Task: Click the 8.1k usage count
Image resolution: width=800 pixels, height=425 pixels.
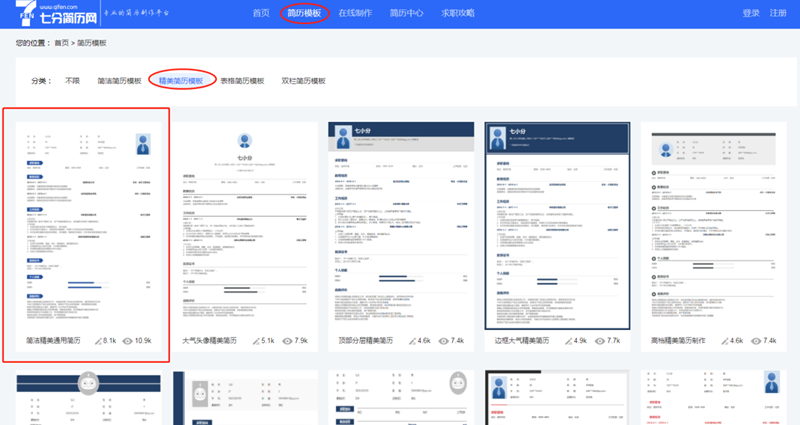Action: click(x=110, y=340)
